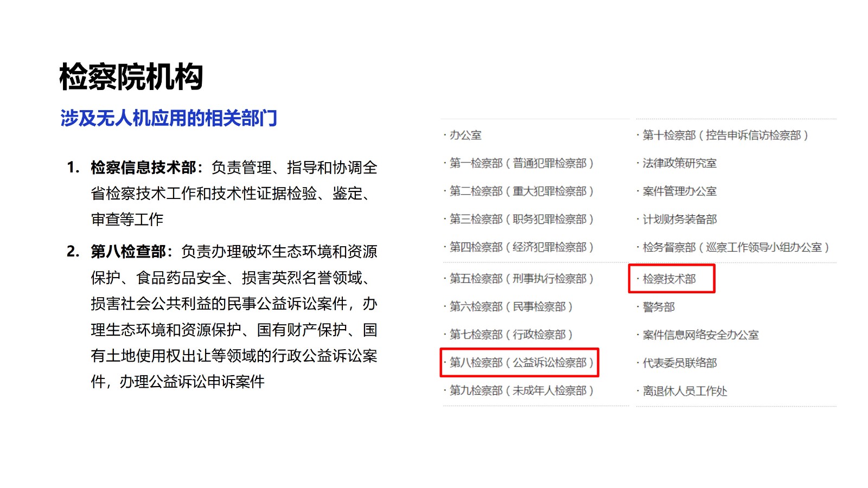This screenshot has width=868, height=488.
Task: Click 离退休人员工作处 link
Action: click(x=685, y=391)
